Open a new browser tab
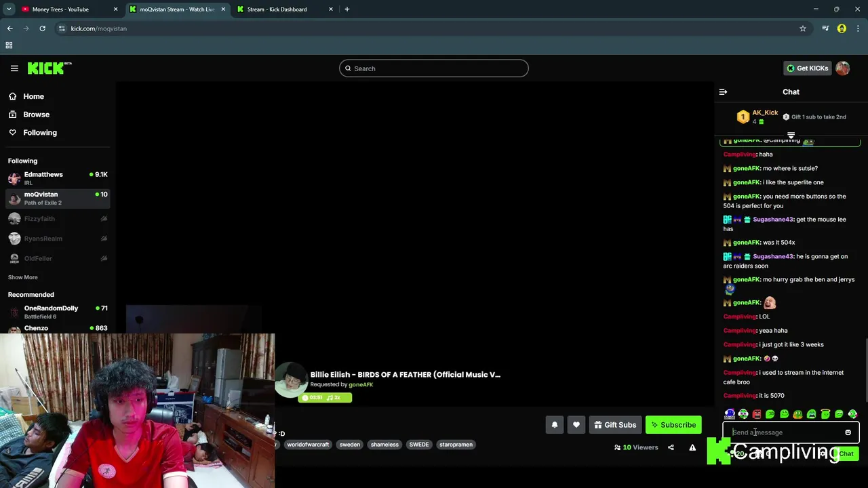The image size is (868, 488). [347, 9]
